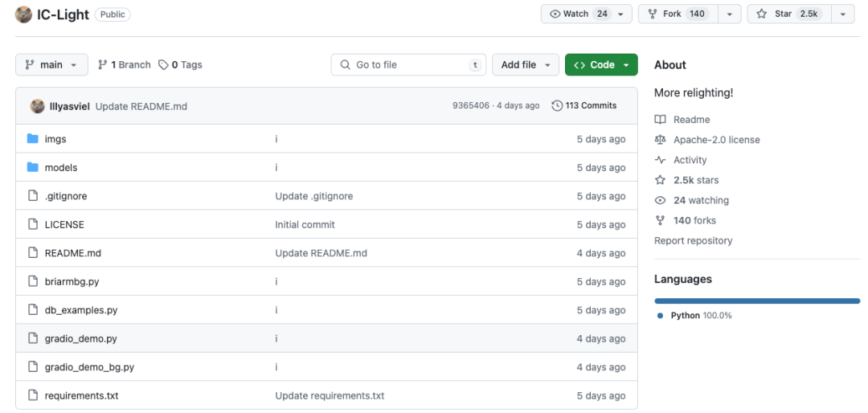Click the Public visibility badge

point(113,15)
